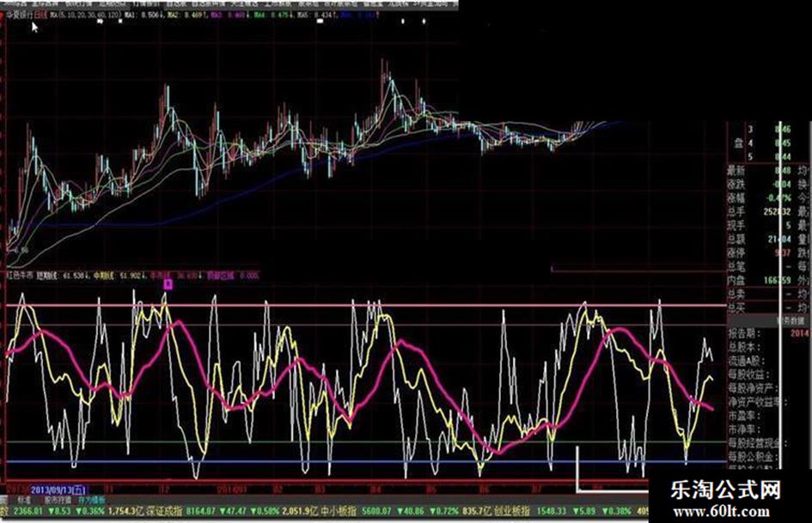Click the 总额 row in quote panel
Screen dimensions: 812x523
760,239
